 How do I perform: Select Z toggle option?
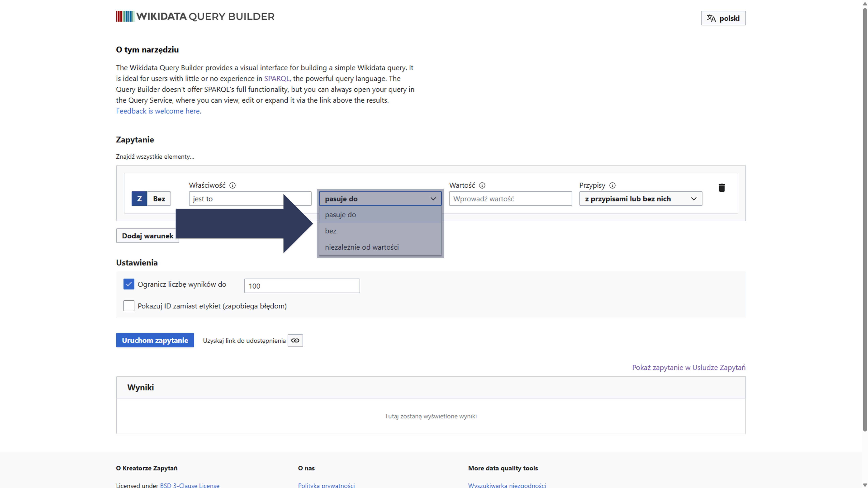click(x=139, y=199)
